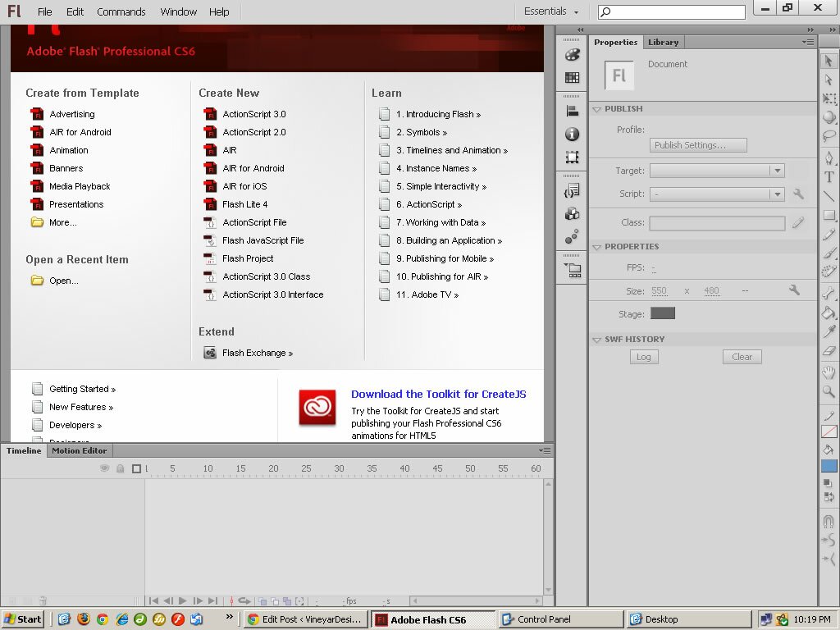Open the Color palette panel icon
This screenshot has height=630, width=840.
[x=572, y=55]
